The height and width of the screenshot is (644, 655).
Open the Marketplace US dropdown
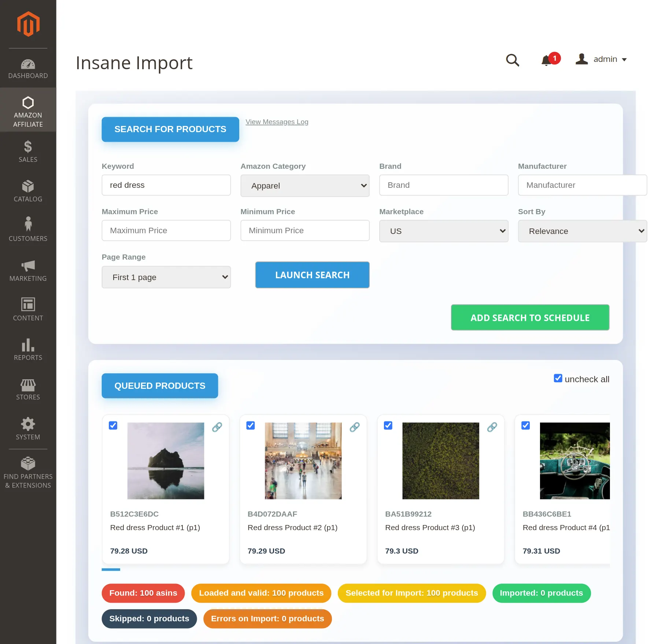coord(444,231)
